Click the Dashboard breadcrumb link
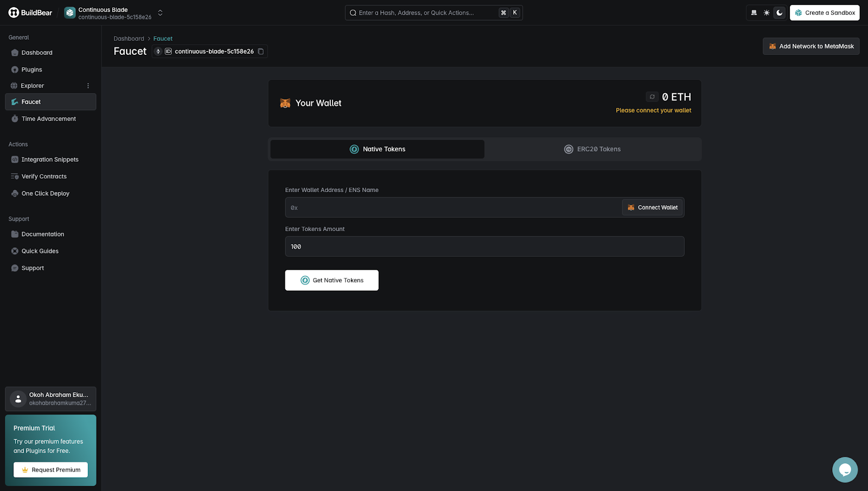This screenshot has width=868, height=491. (x=129, y=39)
